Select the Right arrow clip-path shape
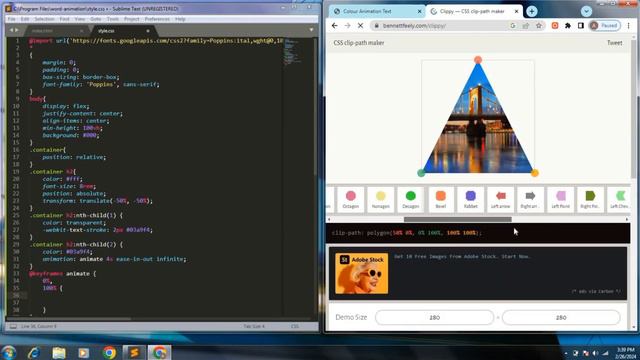This screenshot has height=360, width=640. (530, 199)
